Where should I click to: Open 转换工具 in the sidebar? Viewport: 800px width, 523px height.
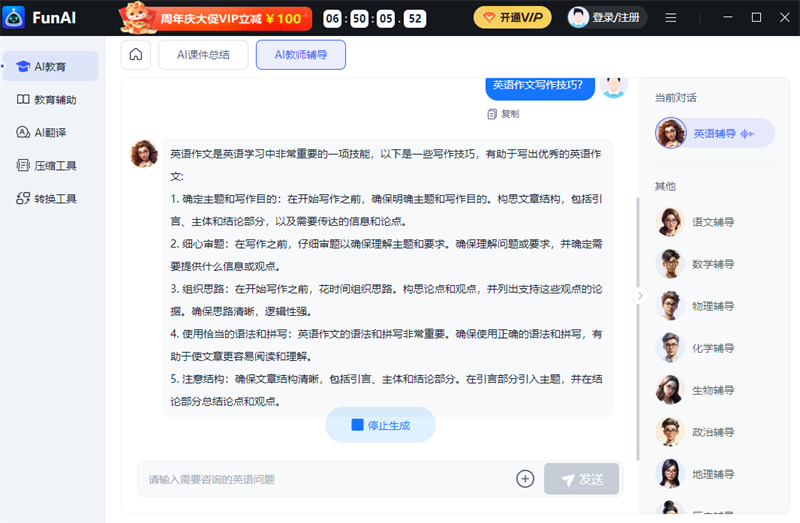(50, 199)
